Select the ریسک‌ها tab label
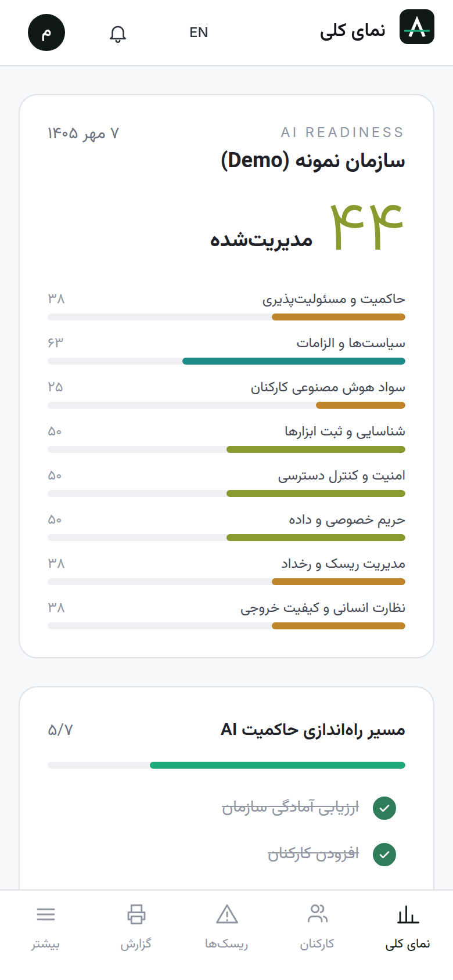Viewport: 453px width, 980px height. click(x=227, y=944)
